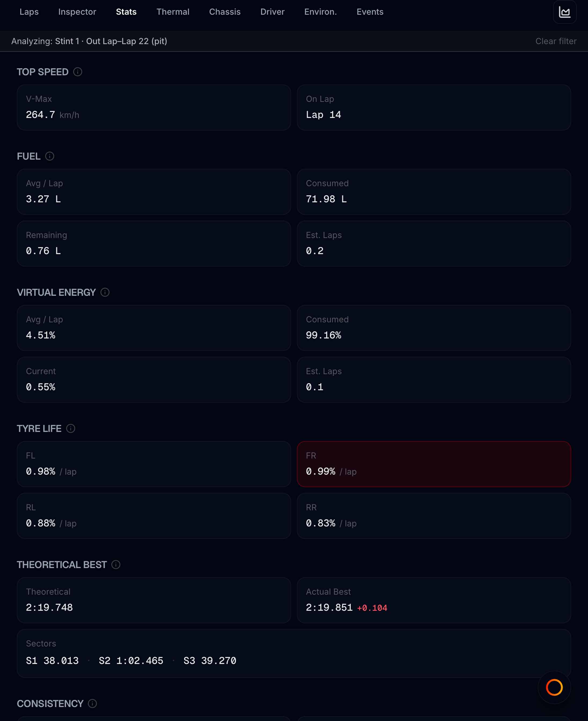Select the highlighted FR tyre life card
The image size is (588, 721).
(x=433, y=464)
